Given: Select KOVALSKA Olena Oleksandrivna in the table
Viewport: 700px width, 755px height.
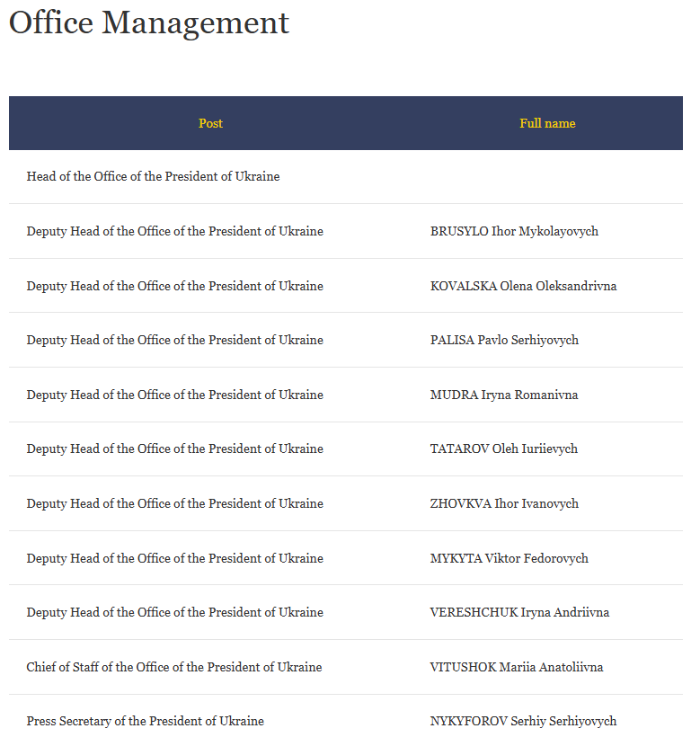Looking at the screenshot, I should [523, 287].
